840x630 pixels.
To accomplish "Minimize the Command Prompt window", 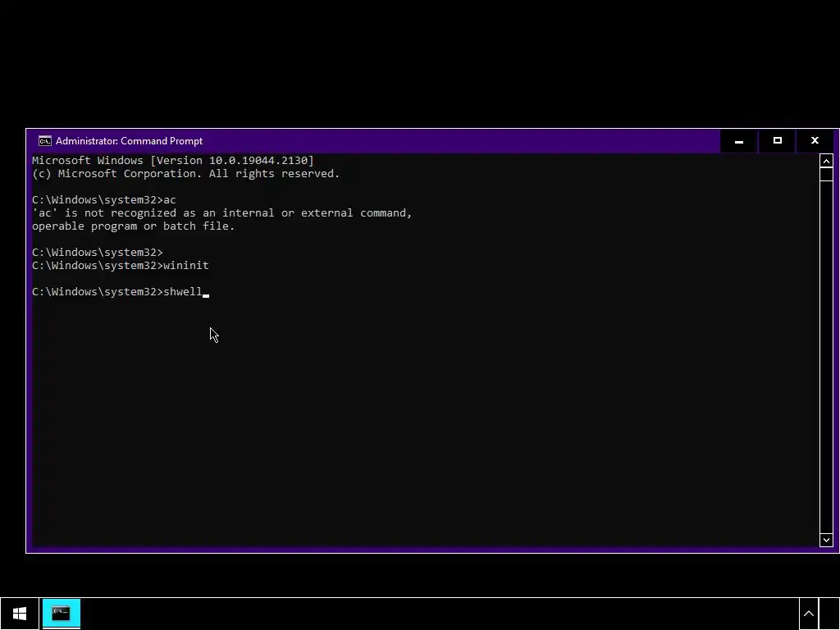I will point(739,141).
